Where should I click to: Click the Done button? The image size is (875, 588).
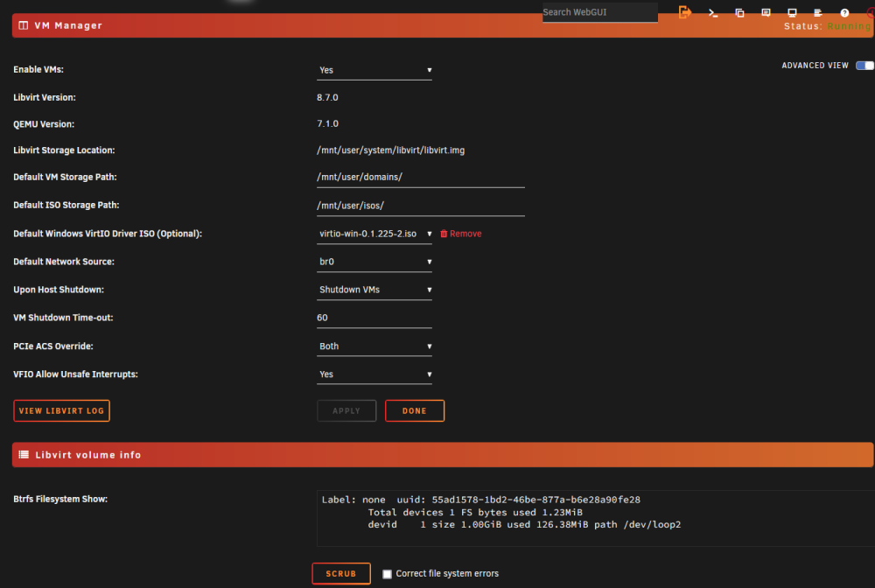(415, 410)
